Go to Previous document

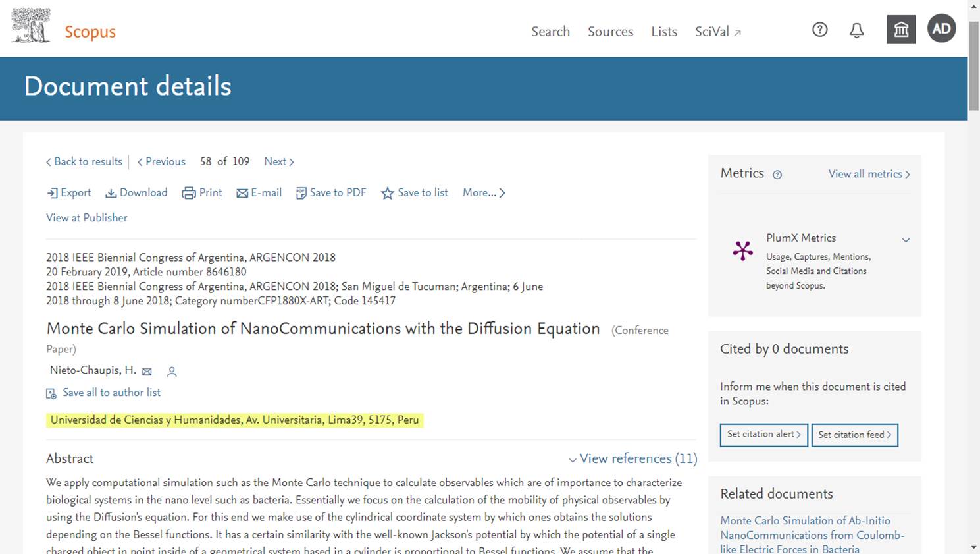click(x=161, y=162)
